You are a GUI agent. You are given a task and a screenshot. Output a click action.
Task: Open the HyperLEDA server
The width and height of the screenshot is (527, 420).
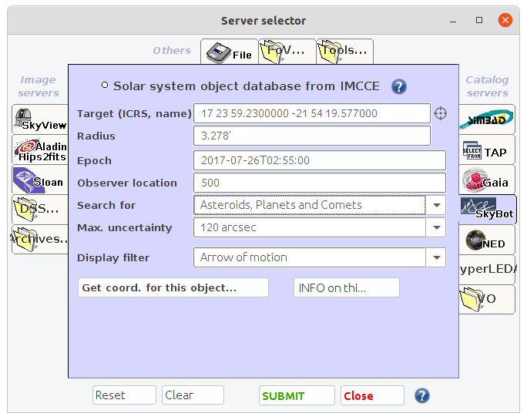(x=487, y=270)
